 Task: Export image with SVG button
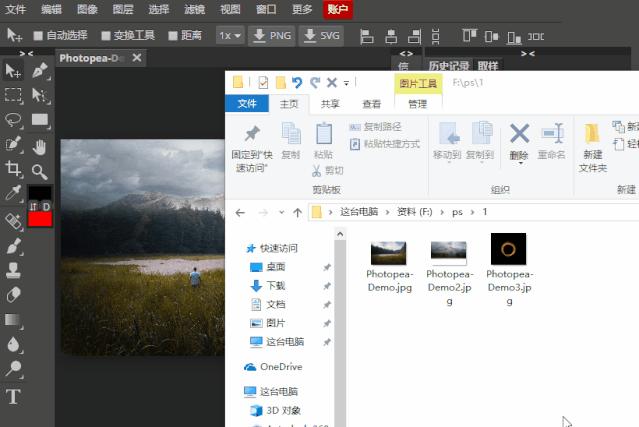click(322, 36)
